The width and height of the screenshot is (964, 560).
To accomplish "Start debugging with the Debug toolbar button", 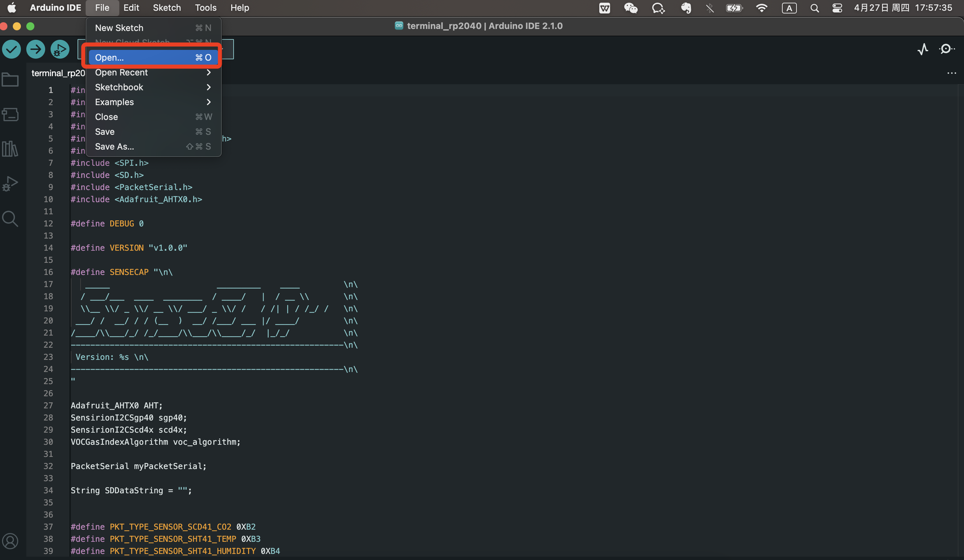I will 60,49.
